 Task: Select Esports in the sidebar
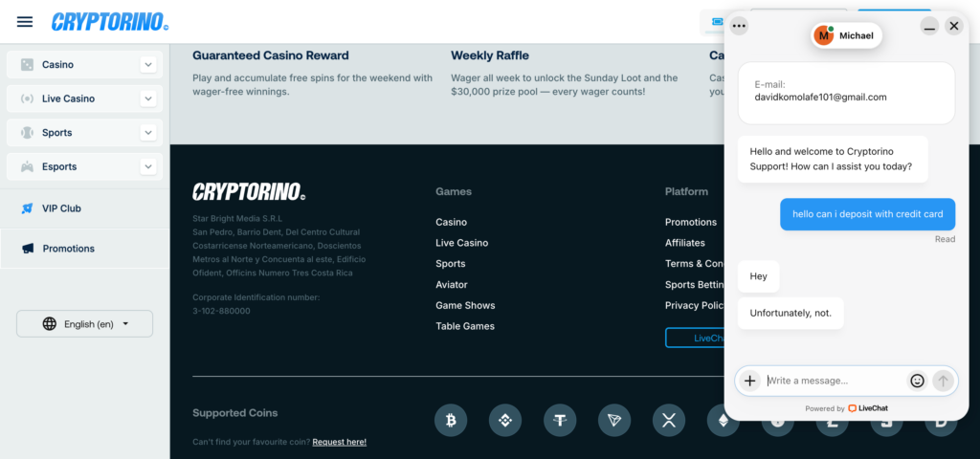[59, 166]
